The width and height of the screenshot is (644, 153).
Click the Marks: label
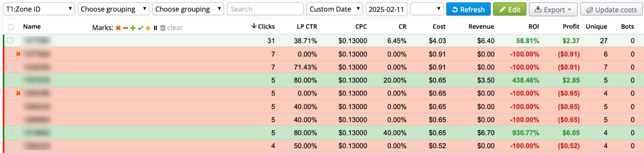(103, 28)
